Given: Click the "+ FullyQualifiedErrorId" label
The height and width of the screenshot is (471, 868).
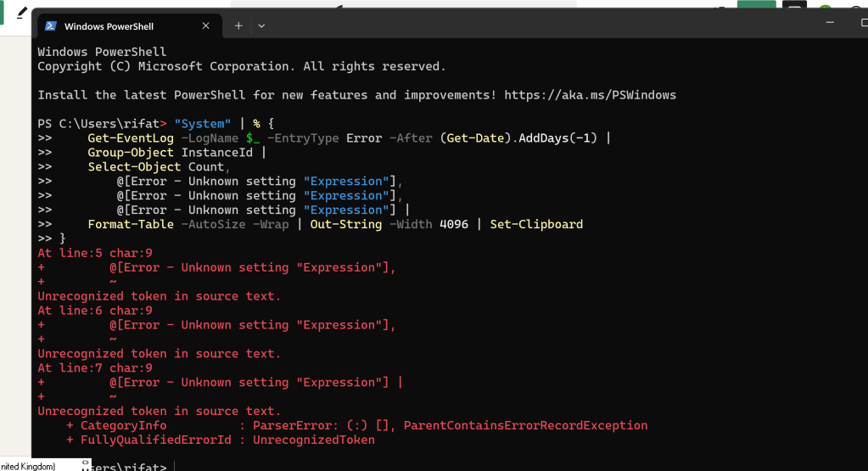Looking at the screenshot, I should point(148,440).
